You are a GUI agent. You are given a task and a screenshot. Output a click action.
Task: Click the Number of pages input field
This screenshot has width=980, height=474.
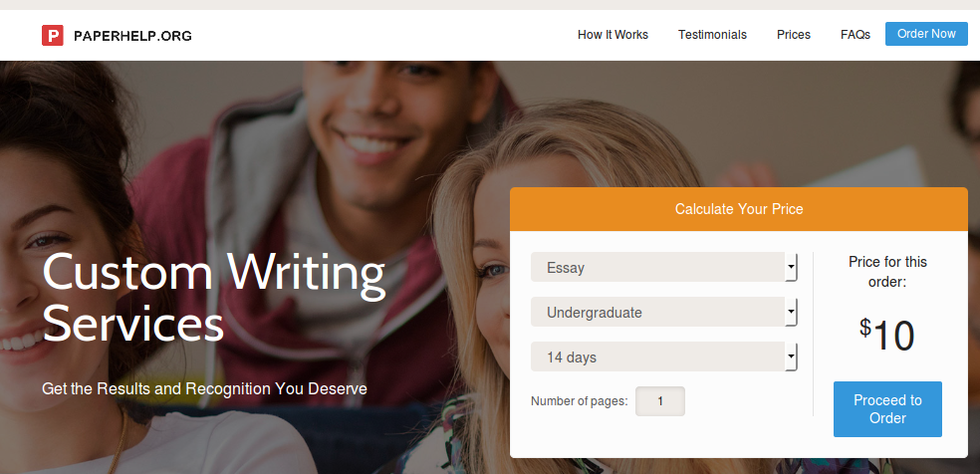point(660,401)
